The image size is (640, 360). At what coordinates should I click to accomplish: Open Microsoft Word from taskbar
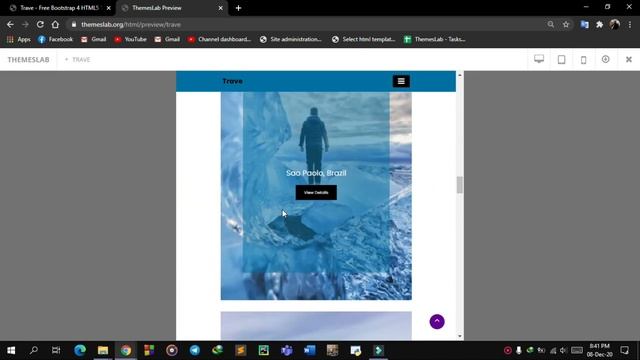(309, 350)
